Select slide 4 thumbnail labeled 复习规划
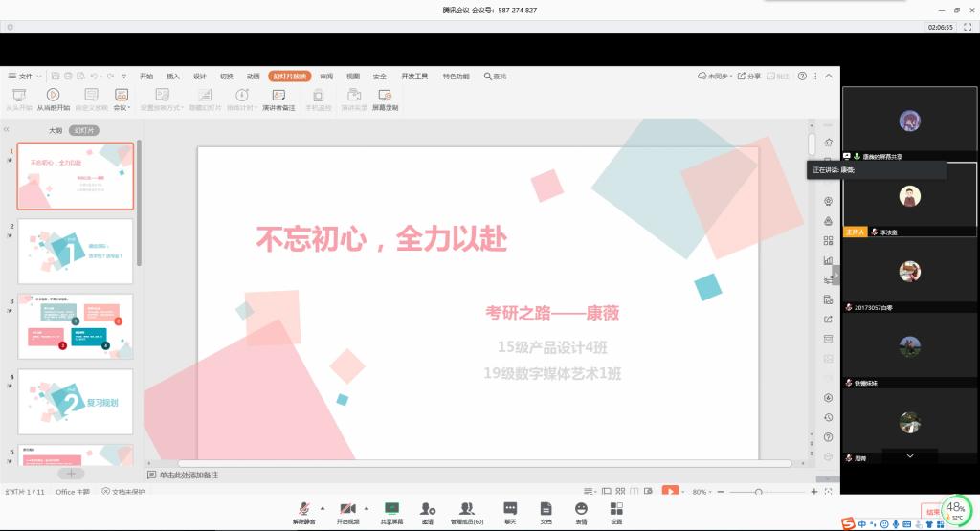The width and height of the screenshot is (980, 531). pyautogui.click(x=76, y=402)
